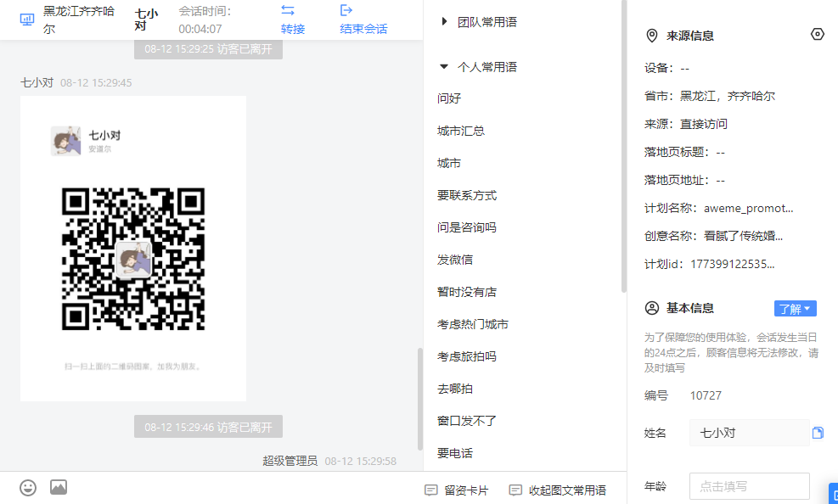This screenshot has height=504, width=838.
Task: Click the 08-12 15:29:46 访客已离开 notice
Action: click(x=208, y=427)
